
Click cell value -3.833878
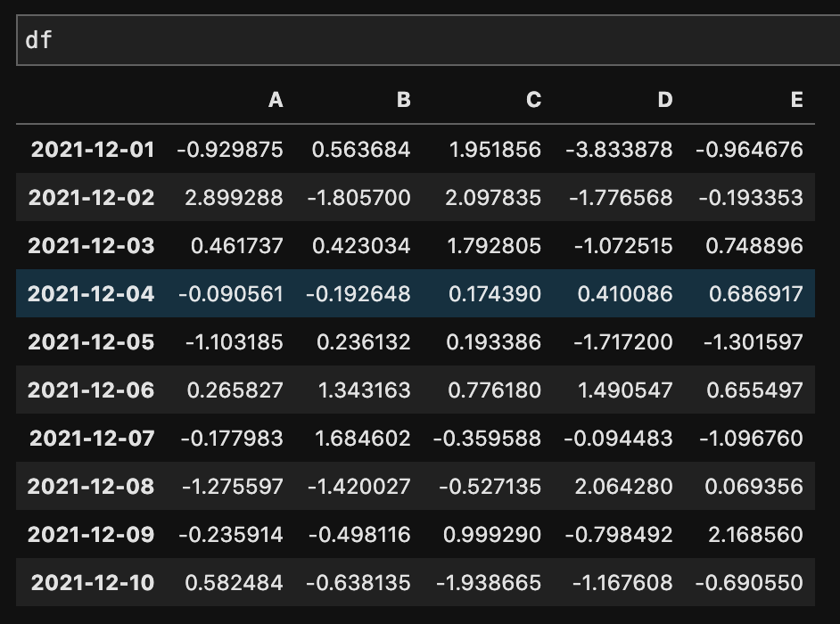[619, 150]
